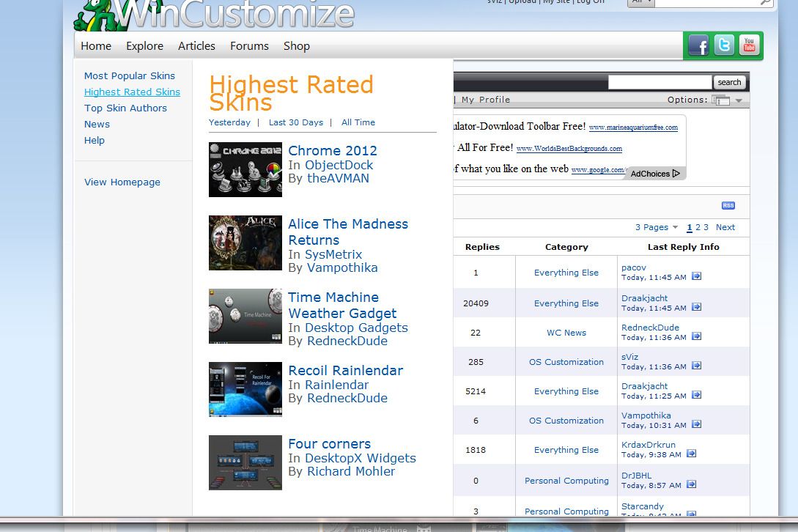Viewport: 798px width, 532px height.
Task: Open the WinCustomize Facebook page icon
Action: pyautogui.click(x=698, y=46)
